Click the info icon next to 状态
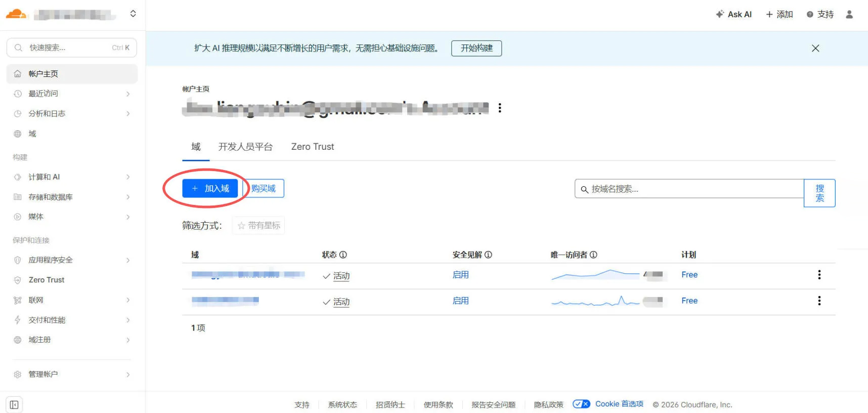This screenshot has width=868, height=413. click(x=343, y=255)
